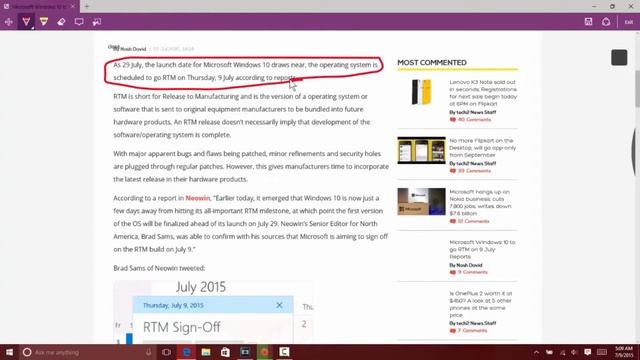Click the Cortana Ask me anything box
The image size is (640, 360).
point(87,352)
